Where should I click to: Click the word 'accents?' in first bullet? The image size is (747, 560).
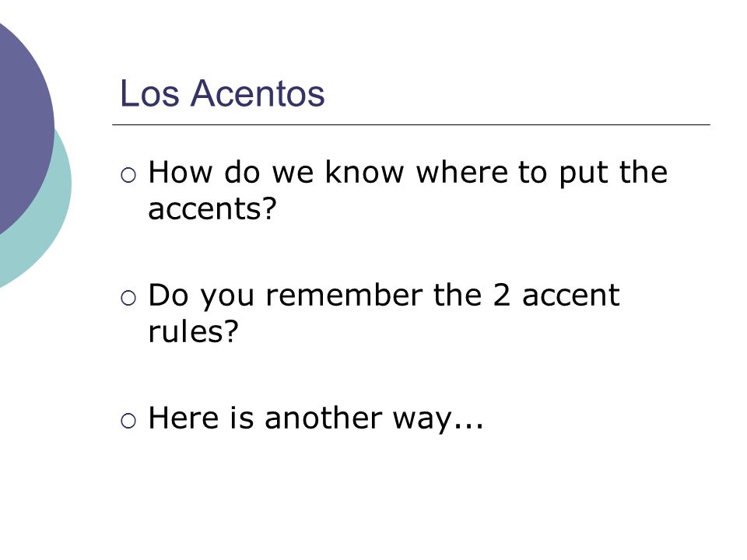tap(212, 209)
